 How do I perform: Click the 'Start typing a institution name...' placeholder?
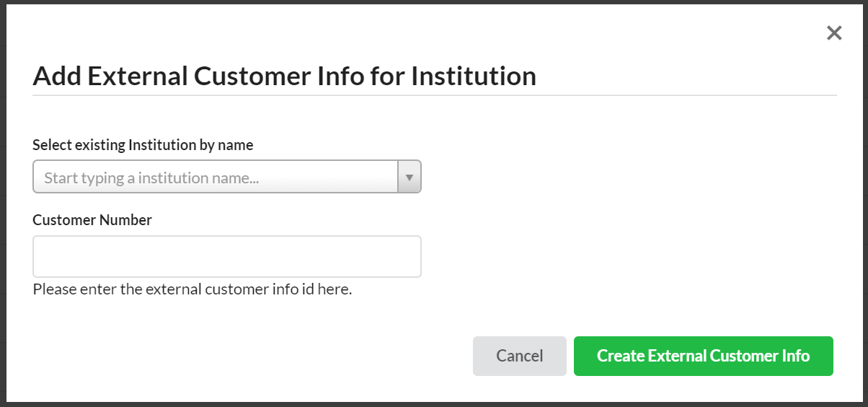coord(151,178)
